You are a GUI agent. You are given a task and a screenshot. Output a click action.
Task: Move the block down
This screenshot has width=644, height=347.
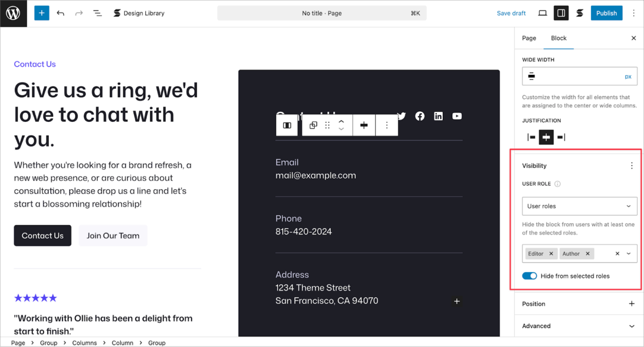(341, 129)
